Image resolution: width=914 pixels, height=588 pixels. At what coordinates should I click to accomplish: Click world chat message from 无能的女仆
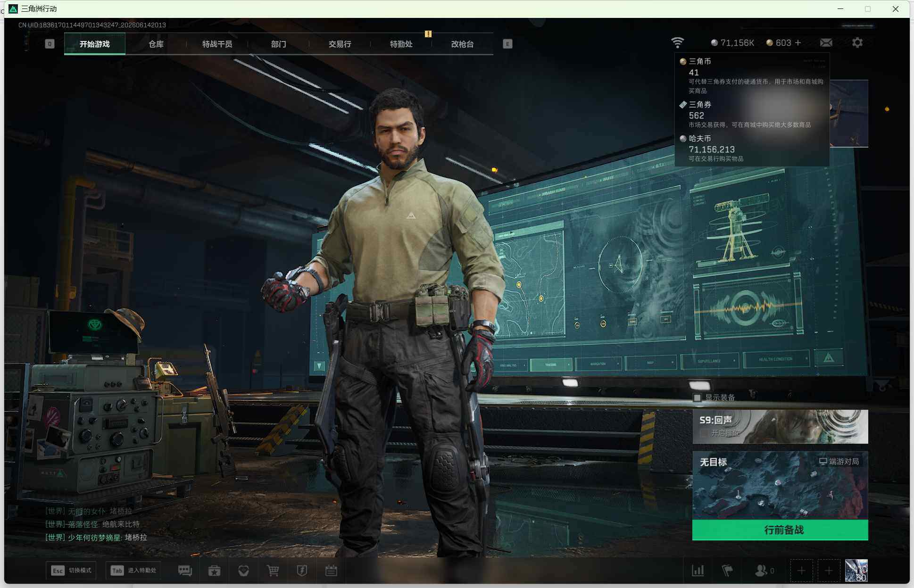pos(89,511)
